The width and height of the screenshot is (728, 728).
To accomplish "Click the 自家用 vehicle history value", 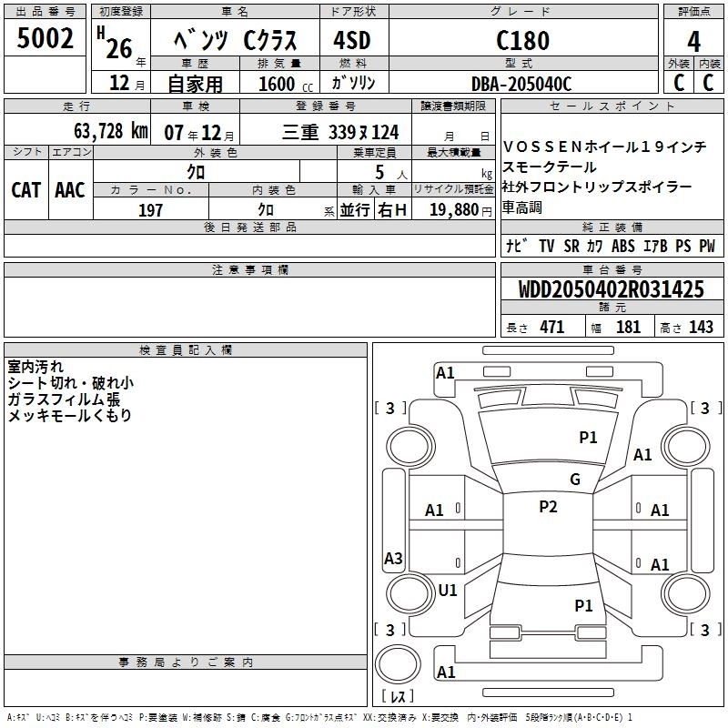I will (195, 84).
